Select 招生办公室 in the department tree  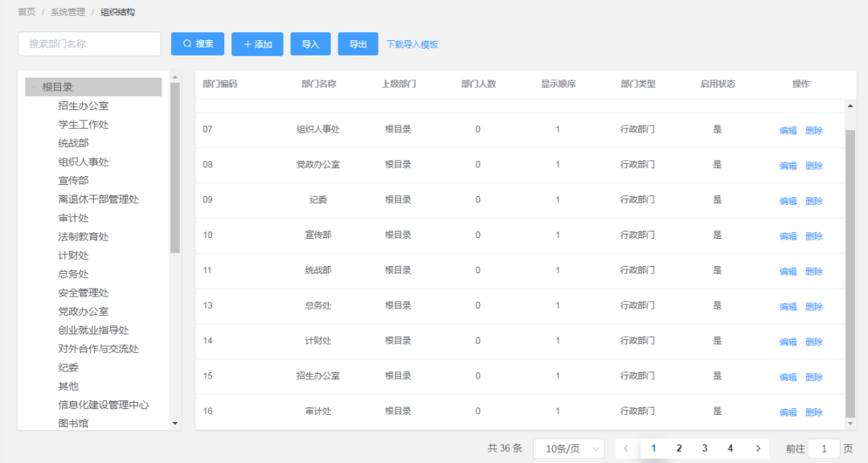pyautogui.click(x=83, y=106)
